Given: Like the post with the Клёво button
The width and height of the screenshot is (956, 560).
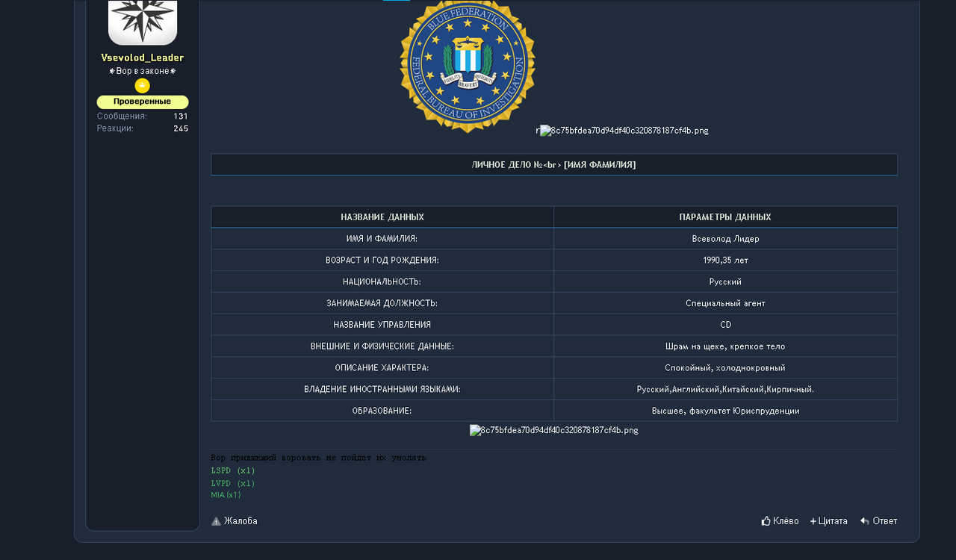Looking at the screenshot, I should 780,521.
